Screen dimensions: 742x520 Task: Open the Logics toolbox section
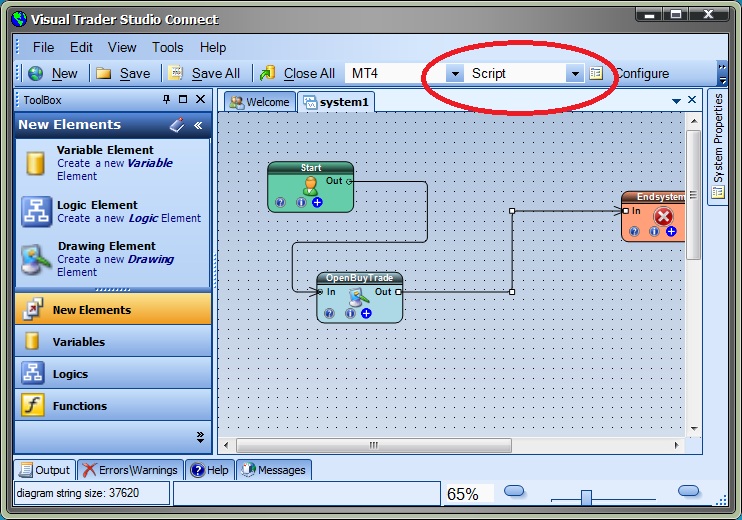pyautogui.click(x=113, y=373)
